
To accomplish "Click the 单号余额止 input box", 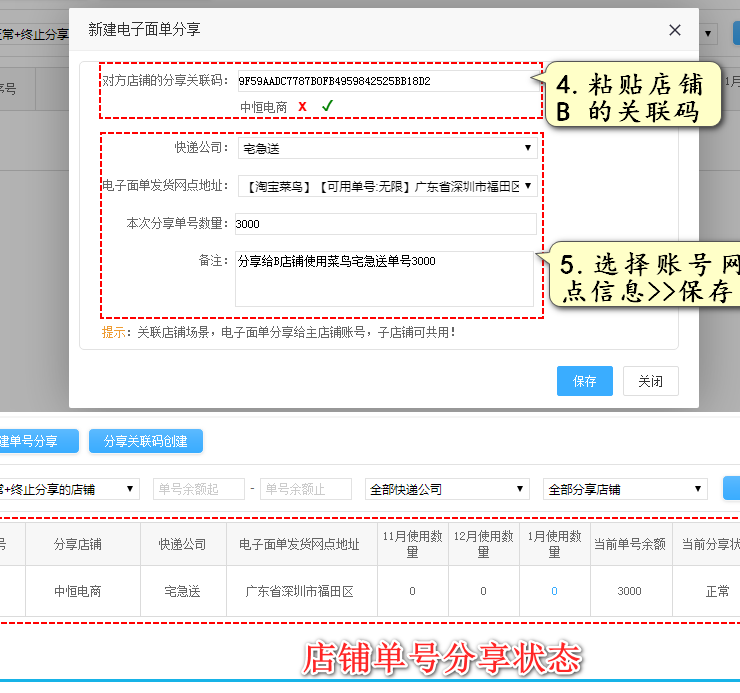I will coord(305,489).
